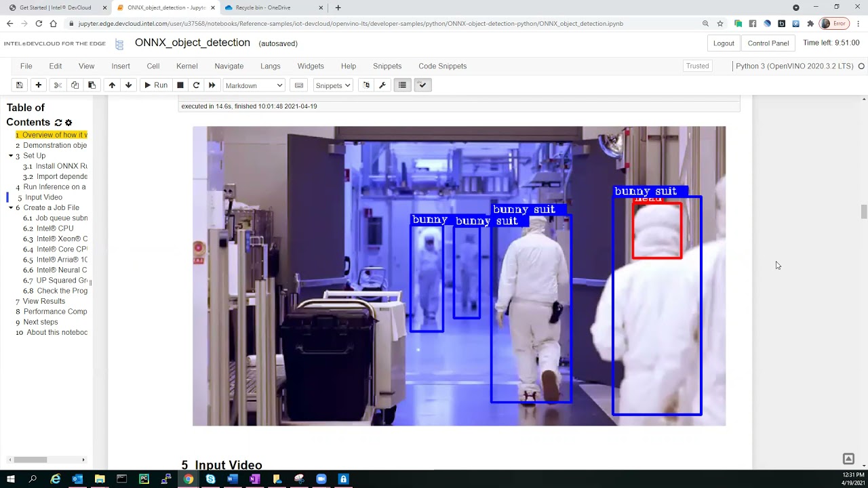
Task: Insert cell below with plus icon
Action: (39, 85)
